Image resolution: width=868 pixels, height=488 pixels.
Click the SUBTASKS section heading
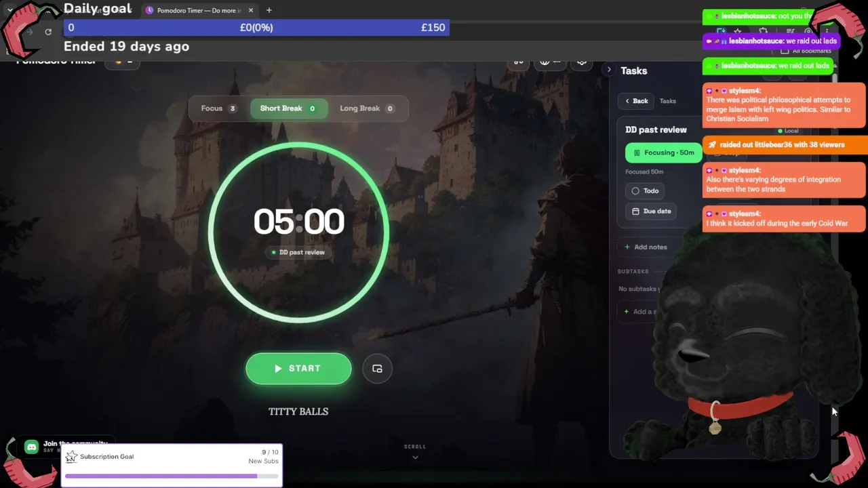point(633,272)
